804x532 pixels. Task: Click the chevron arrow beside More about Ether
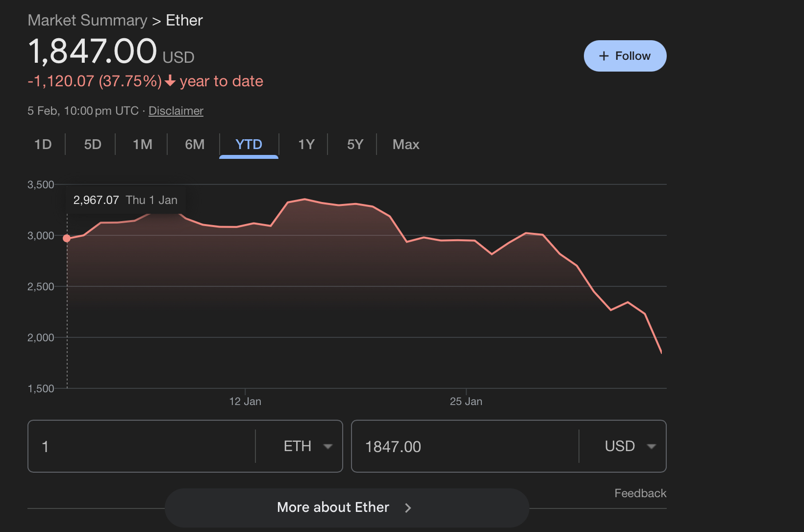point(408,508)
